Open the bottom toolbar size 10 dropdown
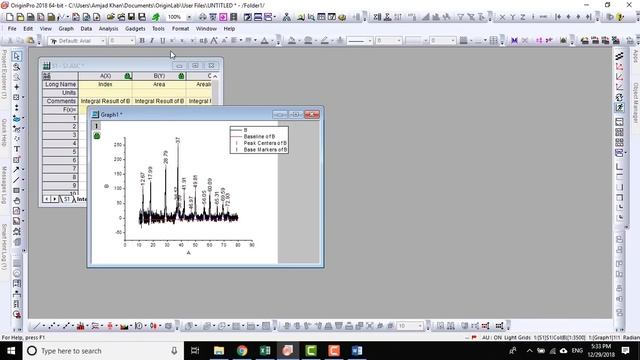Screen dimensions: 640x360 point(420,326)
